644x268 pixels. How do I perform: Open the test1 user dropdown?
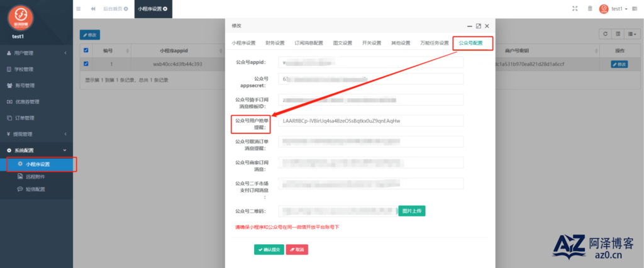pos(619,9)
